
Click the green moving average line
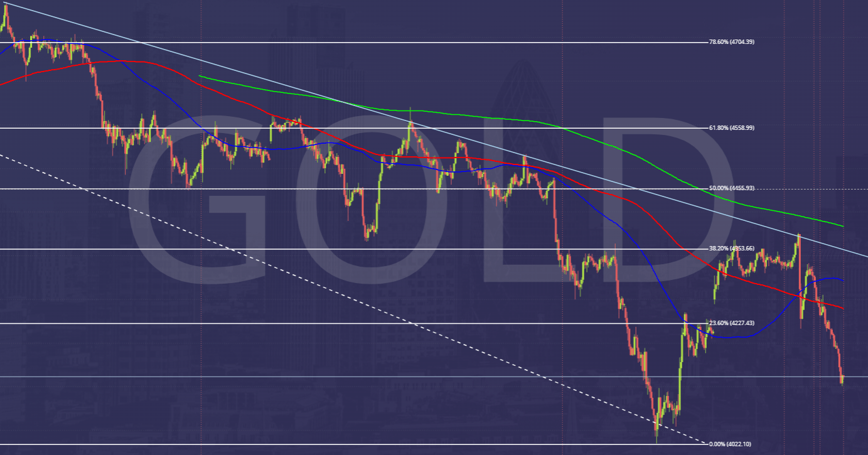click(x=502, y=118)
